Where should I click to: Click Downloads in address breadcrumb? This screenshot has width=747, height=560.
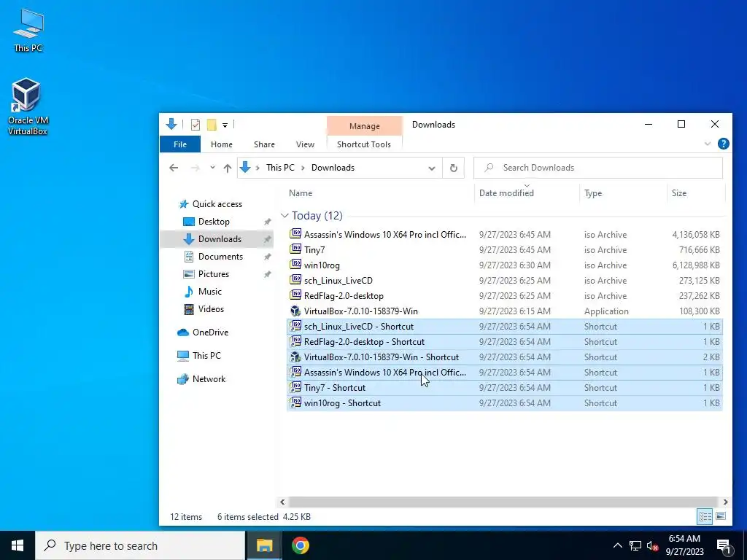333,168
